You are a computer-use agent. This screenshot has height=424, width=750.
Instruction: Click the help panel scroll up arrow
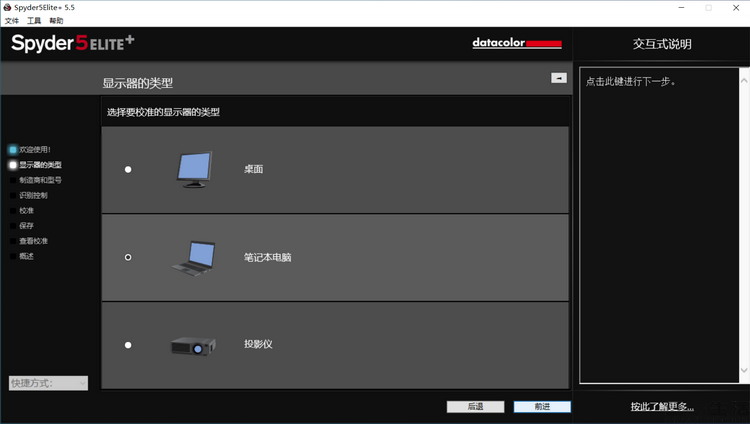tap(744, 81)
